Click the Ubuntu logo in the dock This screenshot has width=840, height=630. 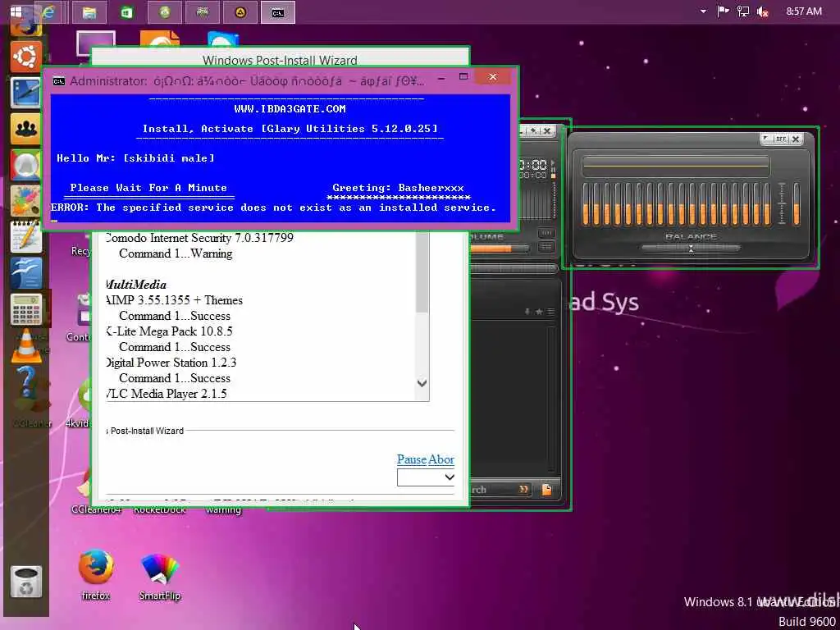pyautogui.click(x=25, y=57)
